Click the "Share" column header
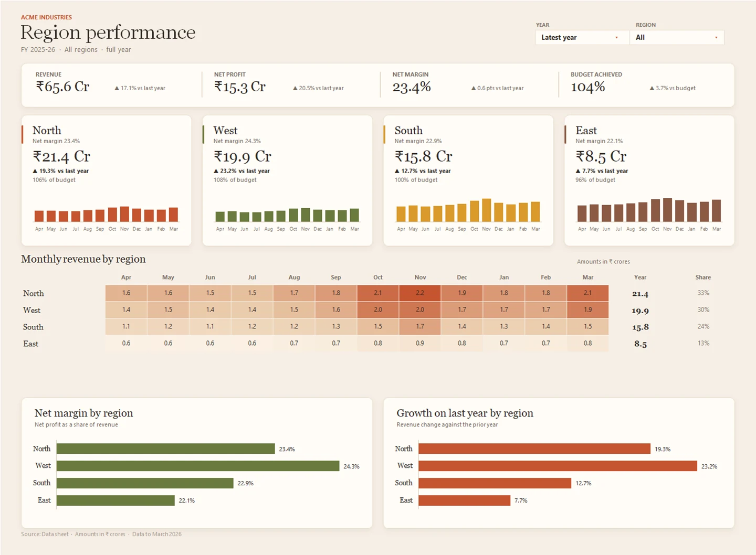756x555 pixels. (703, 277)
